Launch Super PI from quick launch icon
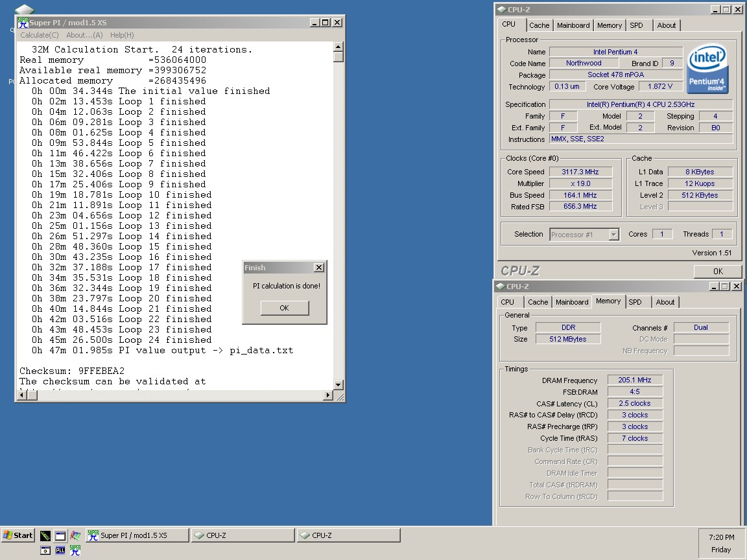Viewport: 747px width, 560px height. (75, 550)
